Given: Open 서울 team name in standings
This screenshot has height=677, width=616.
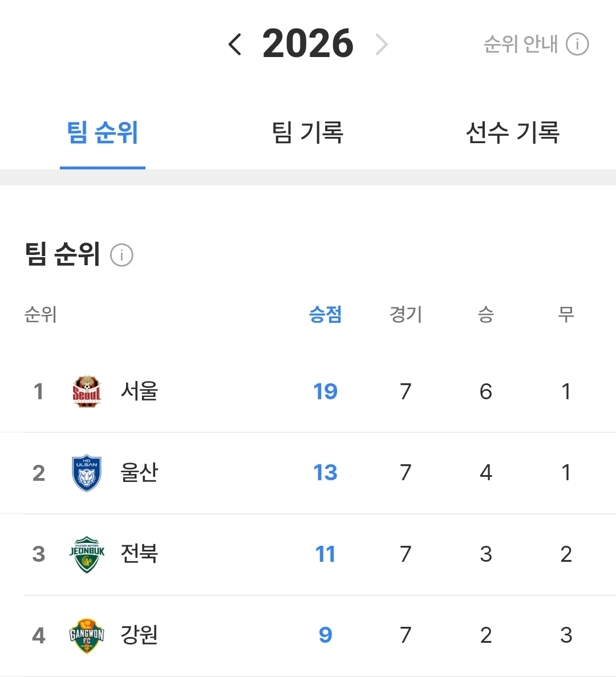Looking at the screenshot, I should click(139, 391).
